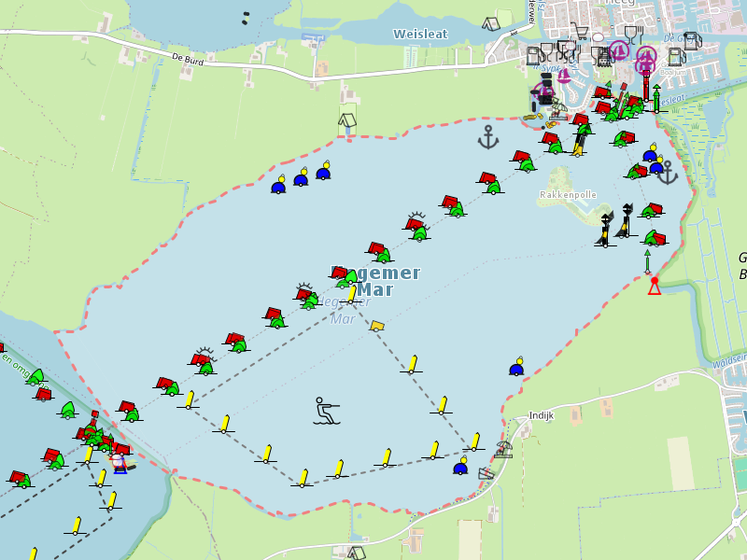Click the anchor beside the eastern blue buoys
Screen dimensions: 747x560
click(x=667, y=173)
